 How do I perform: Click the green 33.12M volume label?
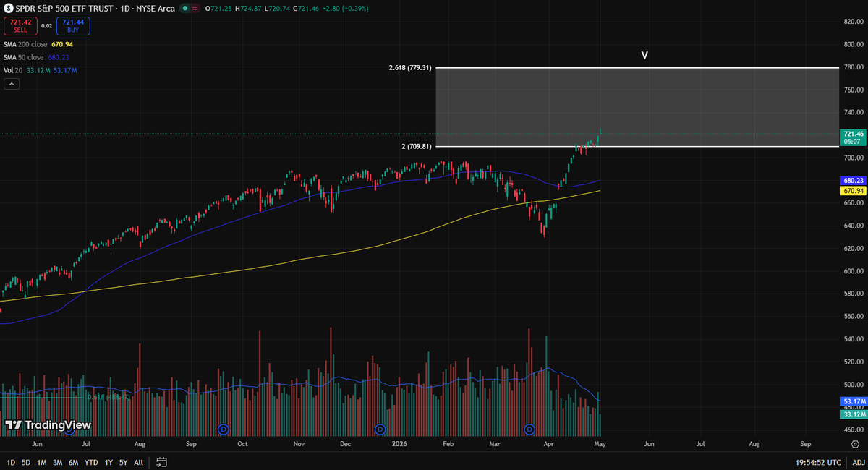(x=854, y=414)
